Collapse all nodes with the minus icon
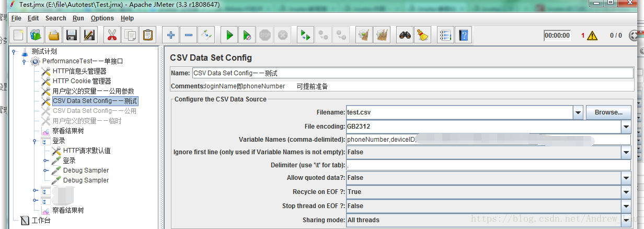The width and height of the screenshot is (644, 229). click(x=189, y=35)
